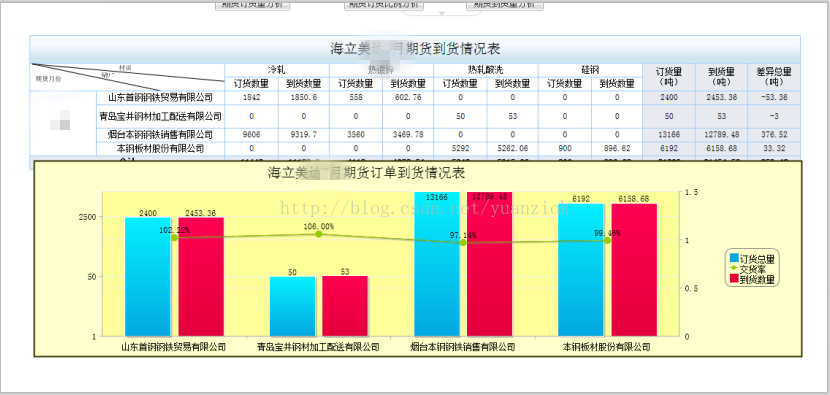
Task: Click 山东首钢钢铁贸易有限公司 row header in table
Action: click(x=160, y=97)
